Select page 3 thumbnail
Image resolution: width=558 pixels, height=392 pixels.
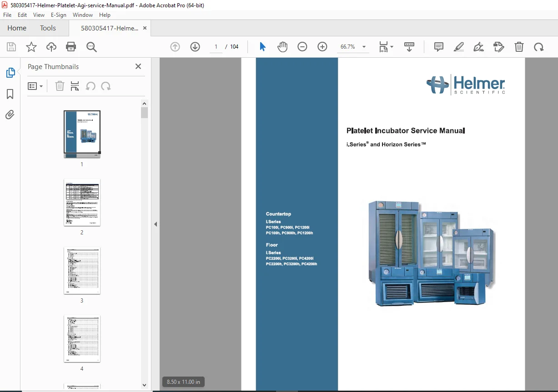82,271
